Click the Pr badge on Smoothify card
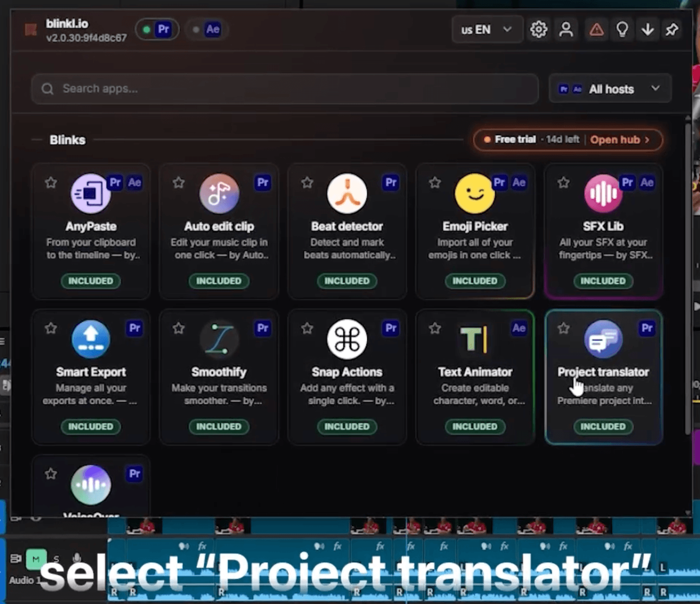Viewport: 700px width, 604px height. 263,328
